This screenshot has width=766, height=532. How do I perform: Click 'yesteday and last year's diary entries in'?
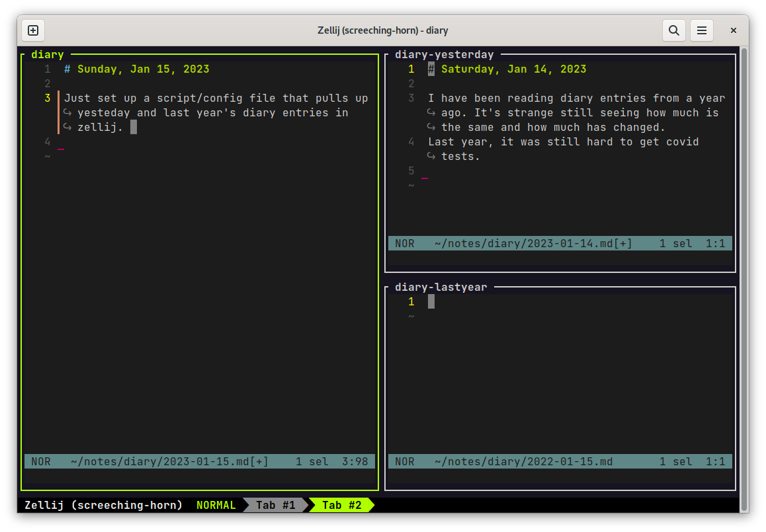point(212,113)
